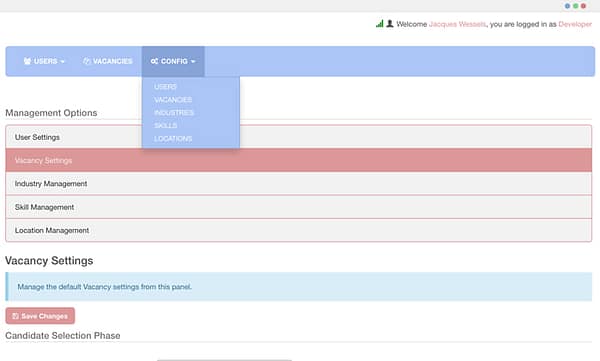Open the Jacques Wessels profile link
The width and height of the screenshot is (600, 361).
[457, 24]
